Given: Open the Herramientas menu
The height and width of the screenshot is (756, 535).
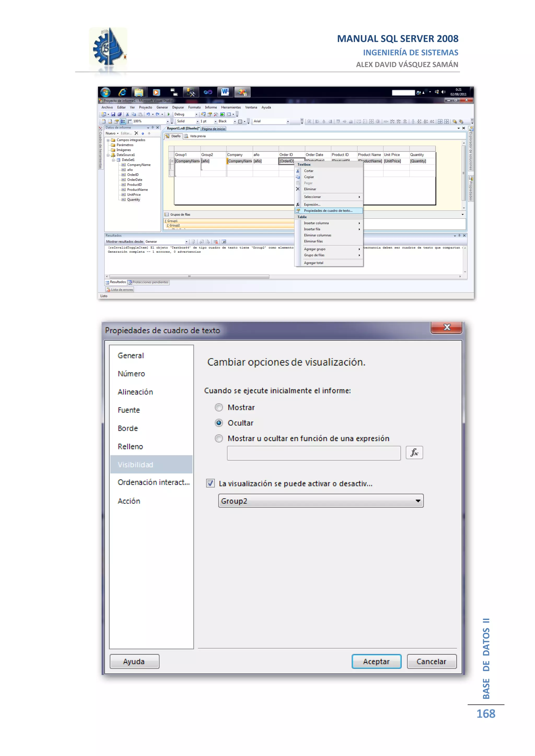Looking at the screenshot, I should click(231, 107).
